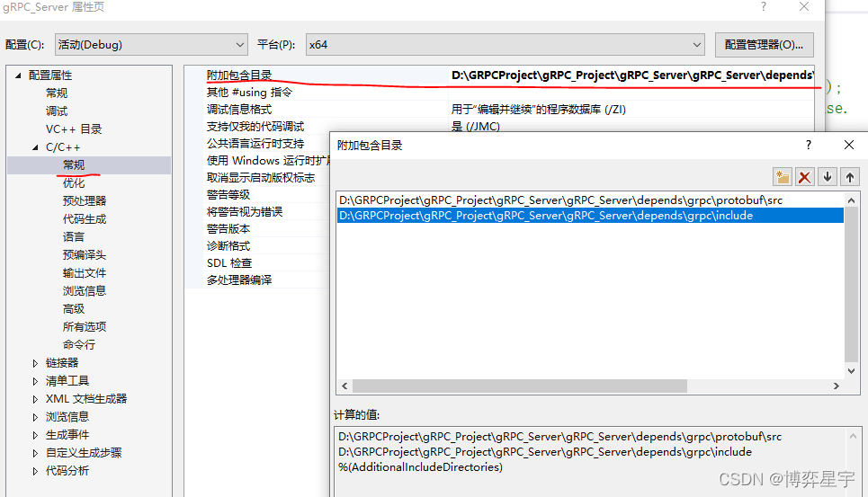This screenshot has width=868, height=497.
Task: Click the 附加包含目录 property row
Action: coord(239,75)
